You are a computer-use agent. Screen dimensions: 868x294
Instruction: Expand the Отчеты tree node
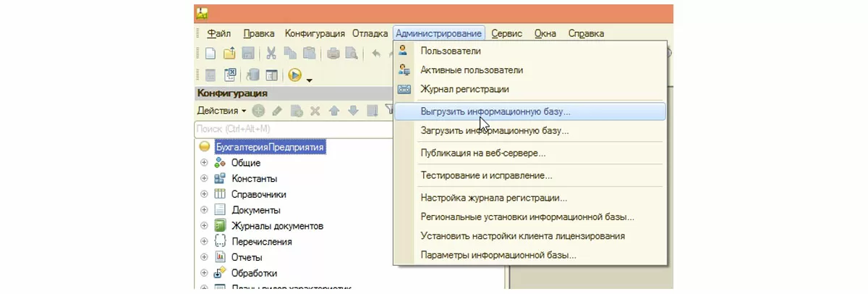pos(204,257)
